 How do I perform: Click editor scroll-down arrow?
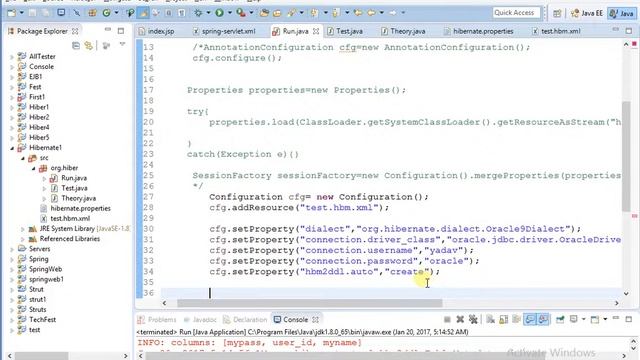pos(626,293)
